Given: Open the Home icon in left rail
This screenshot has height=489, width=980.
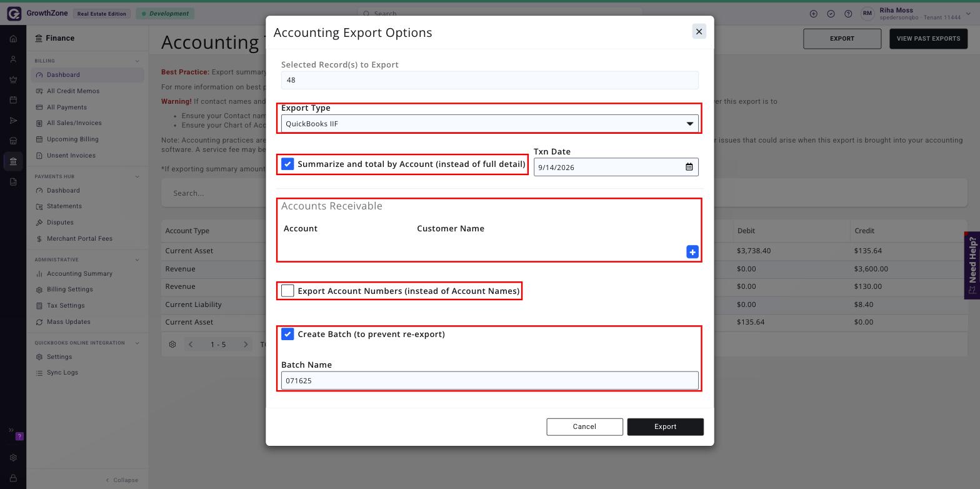Looking at the screenshot, I should (13, 39).
